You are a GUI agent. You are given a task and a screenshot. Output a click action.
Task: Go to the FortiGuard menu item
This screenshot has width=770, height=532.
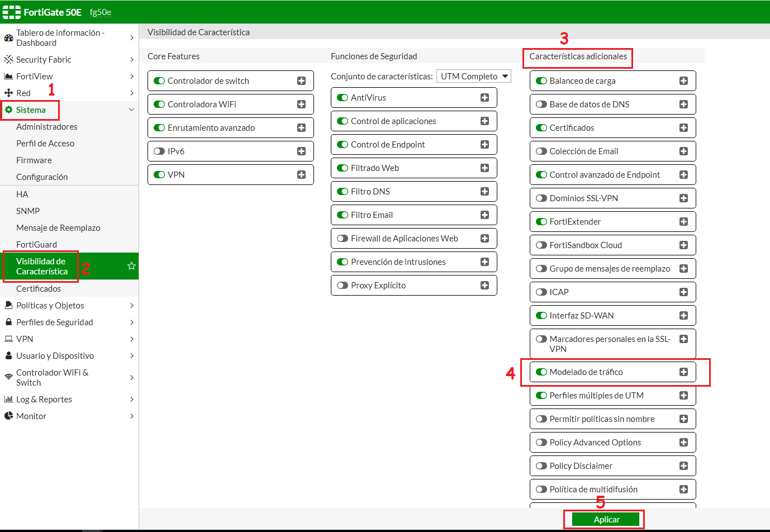(37, 245)
